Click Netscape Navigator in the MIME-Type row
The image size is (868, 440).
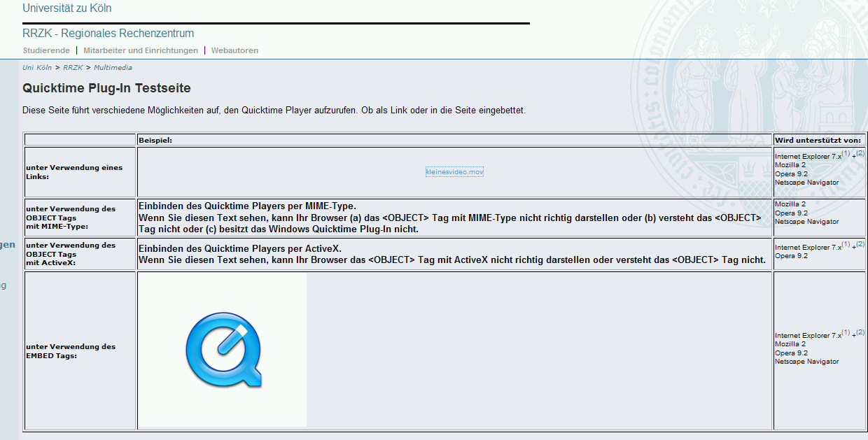click(806, 222)
